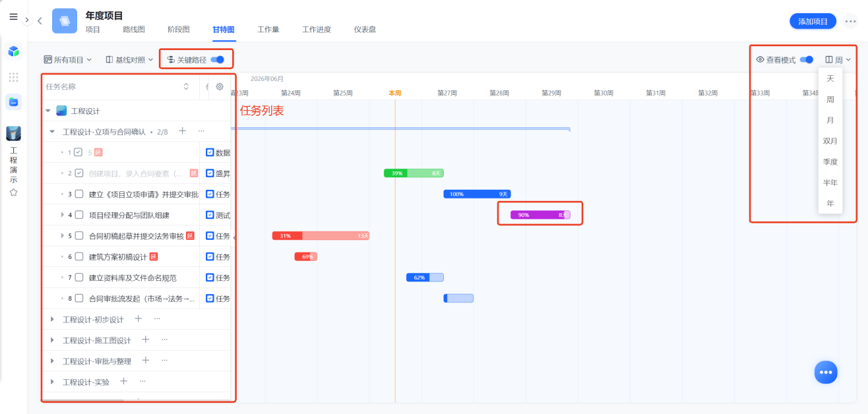Check task 7 建立资料库及文件命名规范 checkbox
The width and height of the screenshot is (868, 414).
[x=79, y=278]
